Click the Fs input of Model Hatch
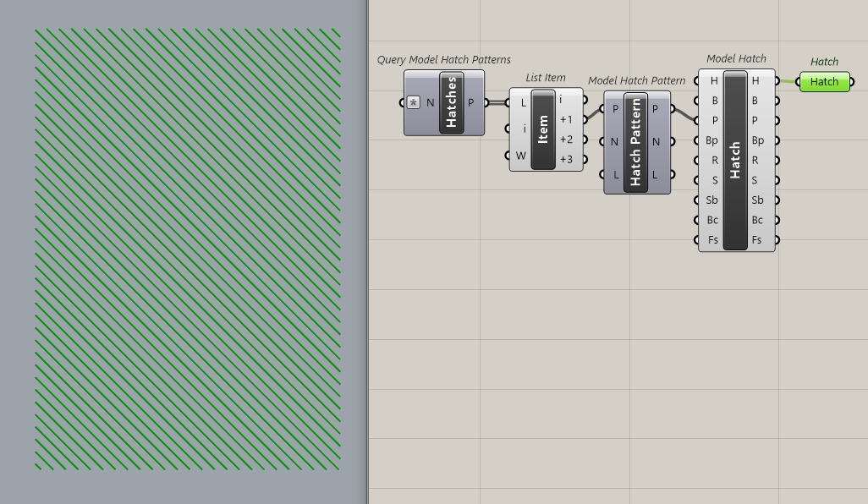 (713, 240)
